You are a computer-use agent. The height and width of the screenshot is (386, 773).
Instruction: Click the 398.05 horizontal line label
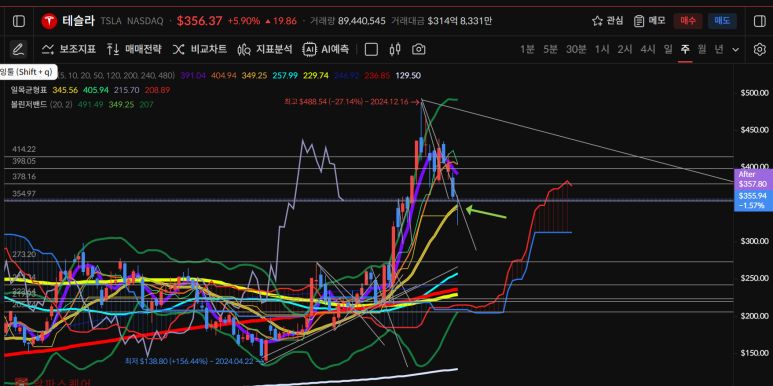[x=24, y=161]
